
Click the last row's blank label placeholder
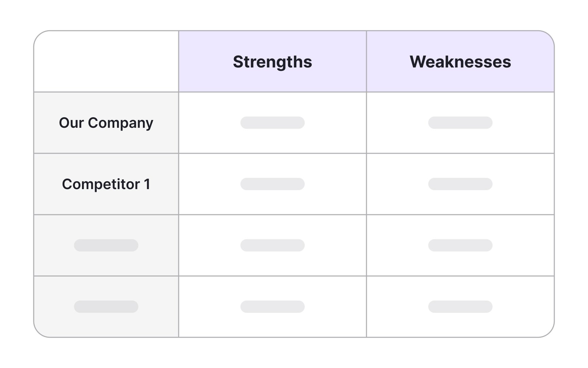106,307
